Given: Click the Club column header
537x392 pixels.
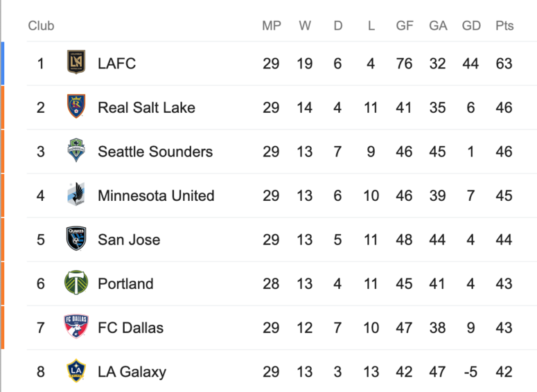Looking at the screenshot, I should pos(41,26).
